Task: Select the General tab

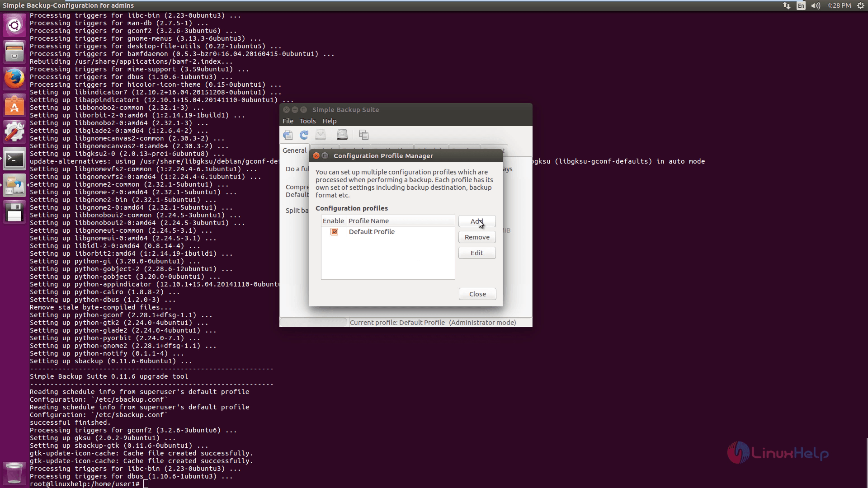Action: (x=295, y=150)
